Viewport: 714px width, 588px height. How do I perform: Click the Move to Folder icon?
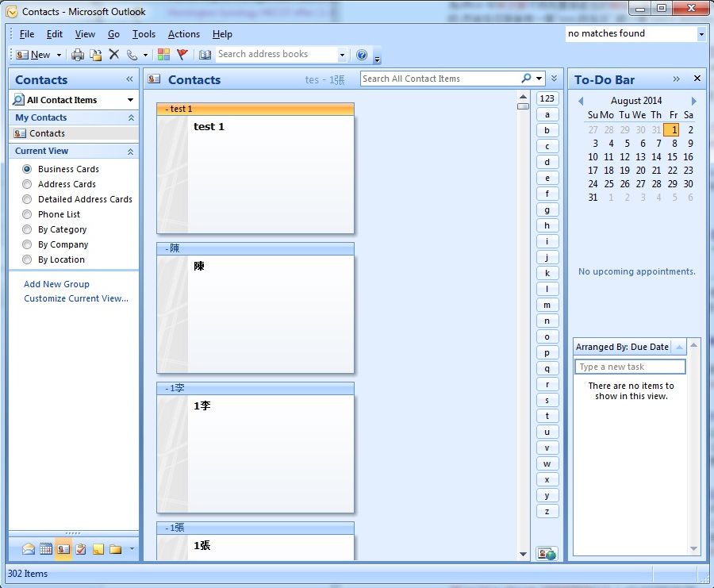96,55
